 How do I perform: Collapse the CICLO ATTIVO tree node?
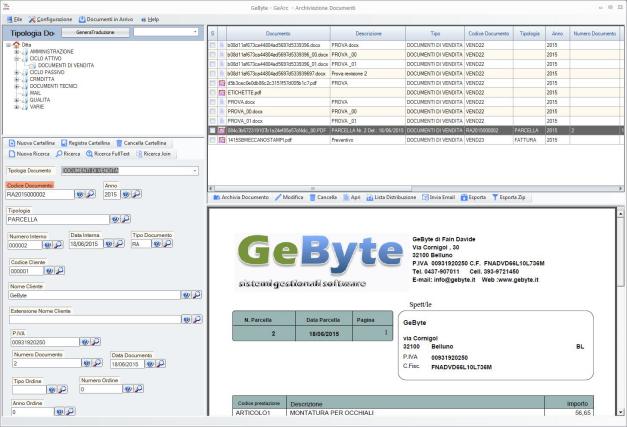[16, 58]
